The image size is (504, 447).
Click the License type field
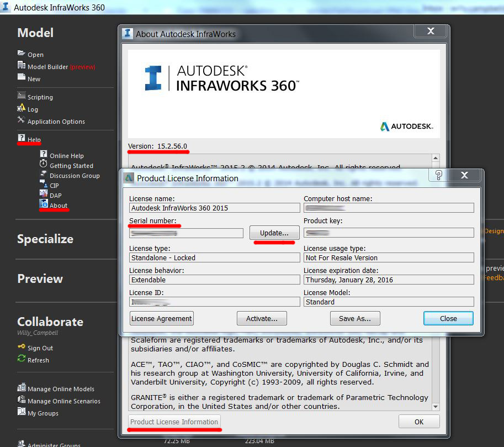[214, 257]
